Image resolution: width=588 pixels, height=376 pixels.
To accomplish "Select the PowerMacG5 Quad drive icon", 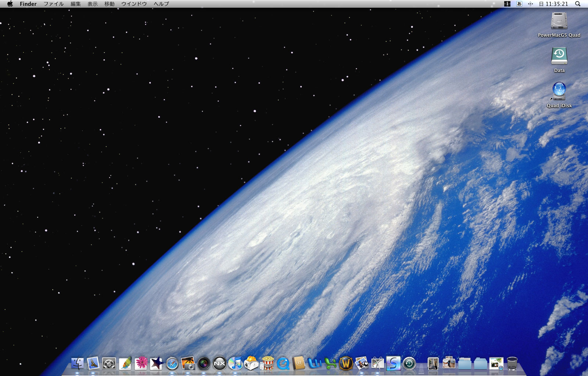I will 559,21.
